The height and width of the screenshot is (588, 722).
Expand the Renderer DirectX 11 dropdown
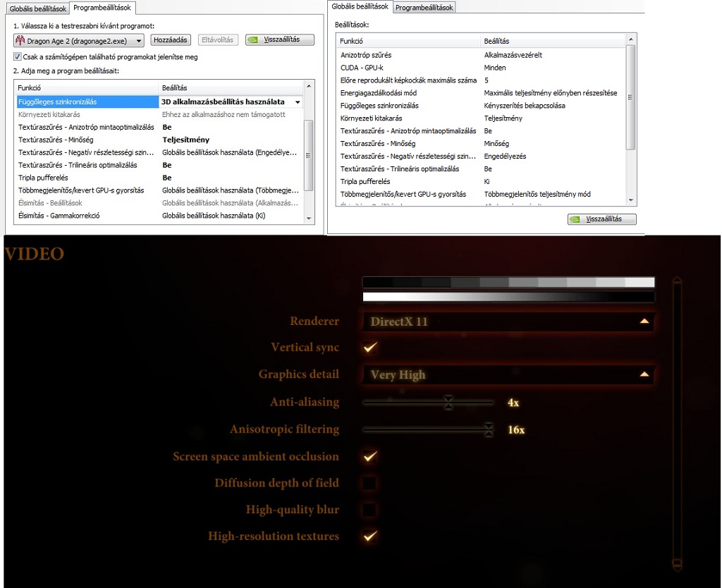(644, 321)
